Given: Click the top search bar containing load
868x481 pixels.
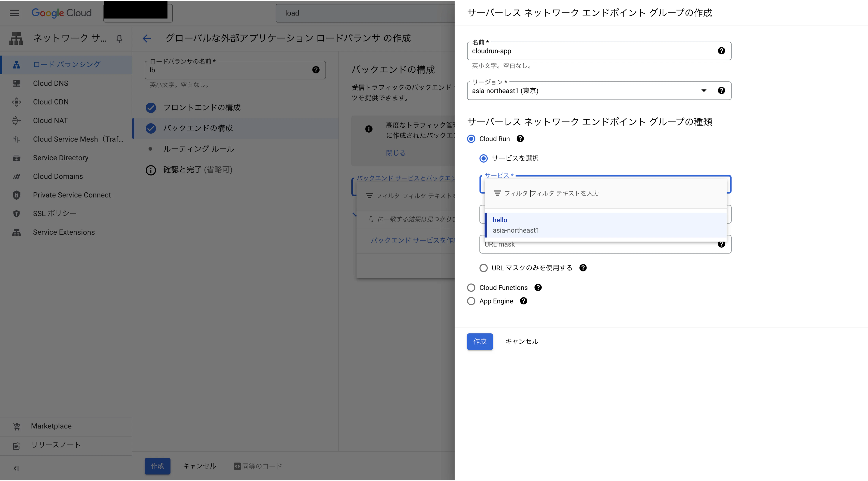Looking at the screenshot, I should [x=365, y=13].
